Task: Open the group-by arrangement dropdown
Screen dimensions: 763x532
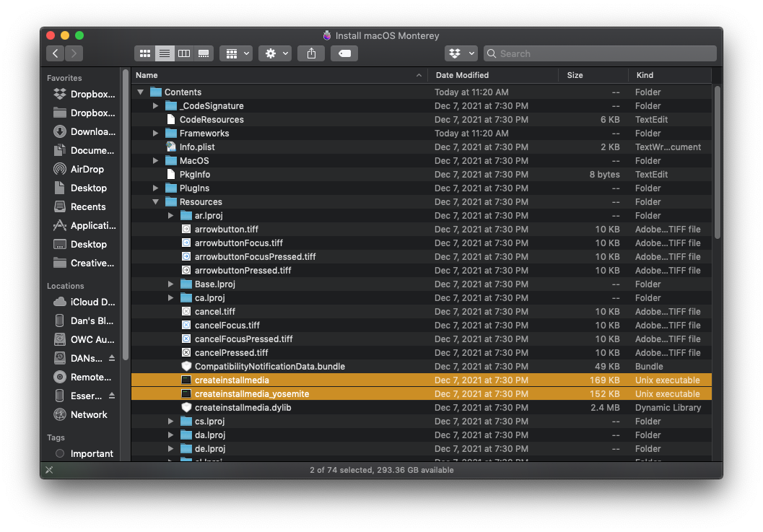Action: click(237, 53)
